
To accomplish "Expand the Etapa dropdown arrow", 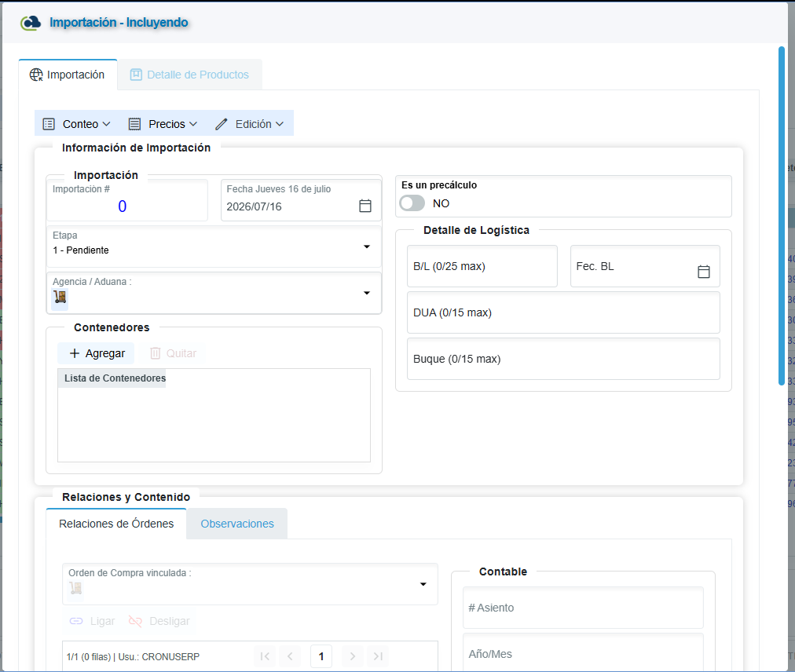I will (x=367, y=247).
